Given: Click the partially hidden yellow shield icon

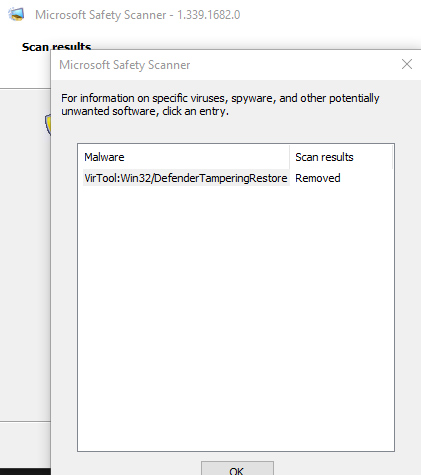Looking at the screenshot, I should click(x=47, y=125).
